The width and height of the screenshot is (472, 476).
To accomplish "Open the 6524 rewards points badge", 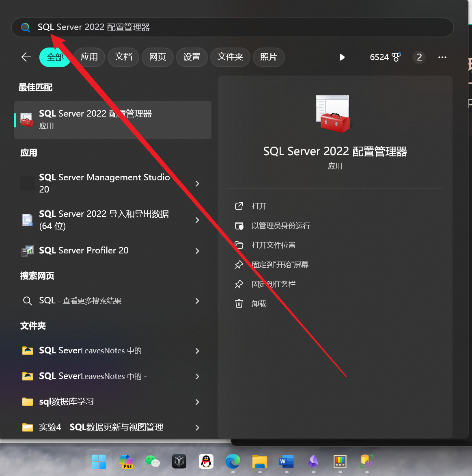I will [x=385, y=57].
